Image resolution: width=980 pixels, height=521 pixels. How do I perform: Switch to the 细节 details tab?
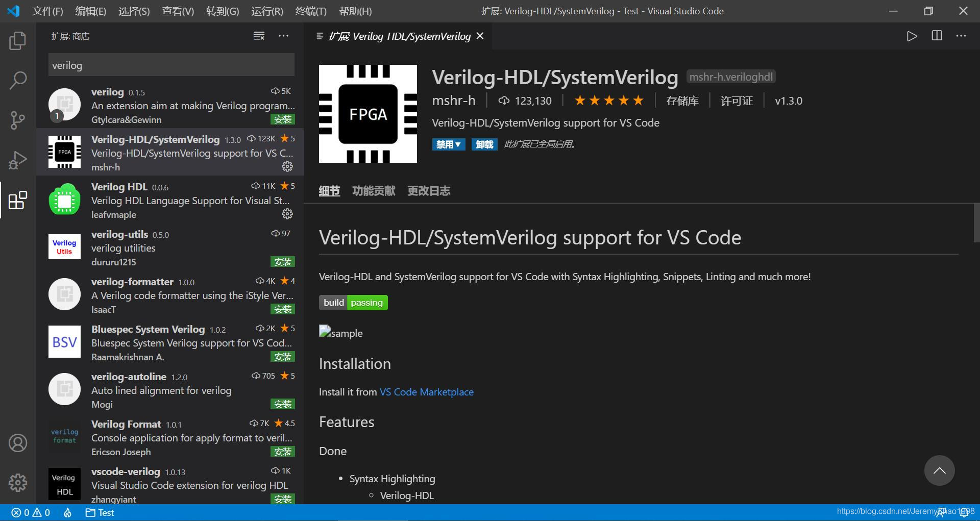click(x=329, y=191)
